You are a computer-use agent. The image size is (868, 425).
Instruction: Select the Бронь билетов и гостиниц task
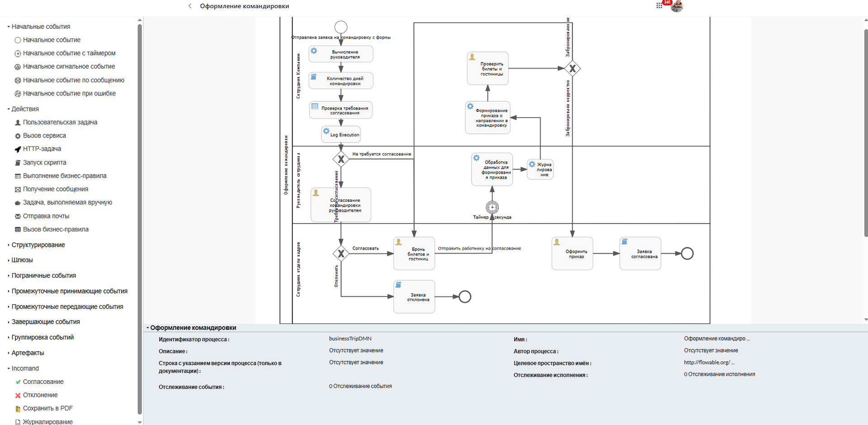[414, 254]
